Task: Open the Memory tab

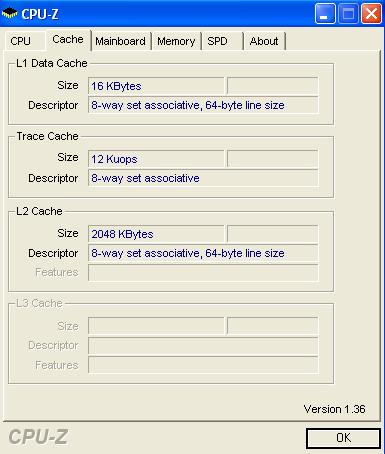Action: [x=176, y=41]
